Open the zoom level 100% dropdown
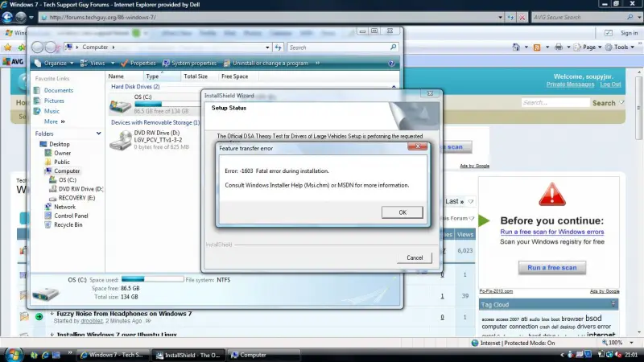Screen dimensions: 644x362 point(631,343)
